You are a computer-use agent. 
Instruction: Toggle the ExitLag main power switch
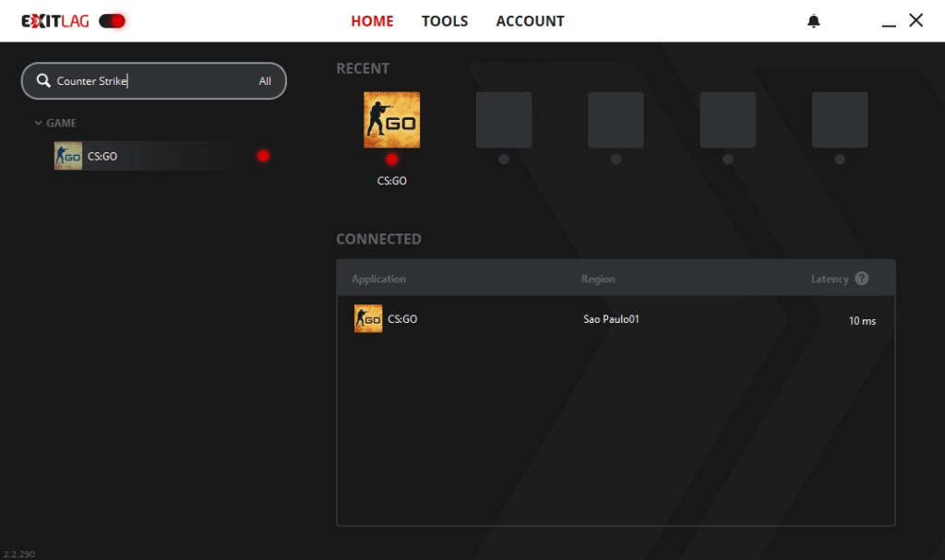tap(112, 20)
